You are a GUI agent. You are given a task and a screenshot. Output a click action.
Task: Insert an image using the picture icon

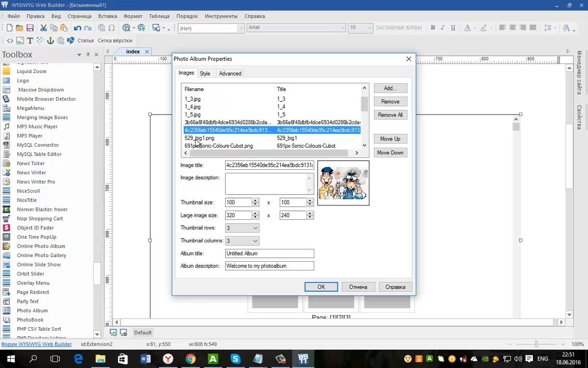[20, 40]
